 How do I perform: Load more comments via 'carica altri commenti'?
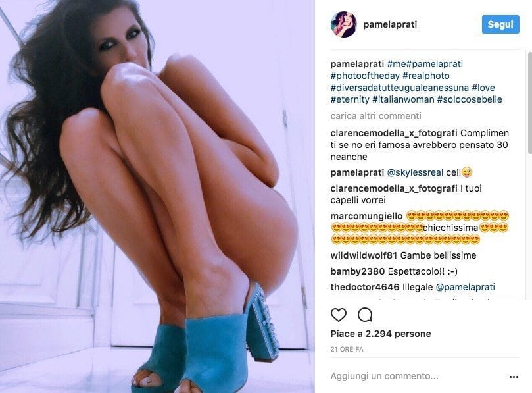coord(375,116)
